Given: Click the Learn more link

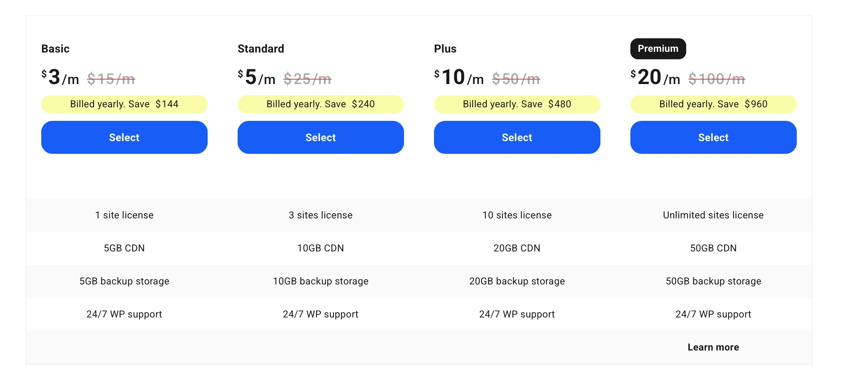Looking at the screenshot, I should tap(713, 347).
